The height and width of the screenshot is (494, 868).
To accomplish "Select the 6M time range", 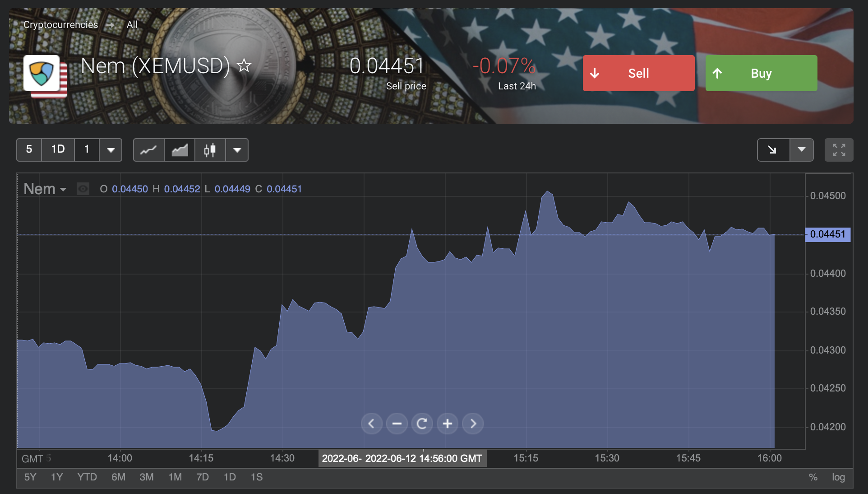I will tap(118, 477).
